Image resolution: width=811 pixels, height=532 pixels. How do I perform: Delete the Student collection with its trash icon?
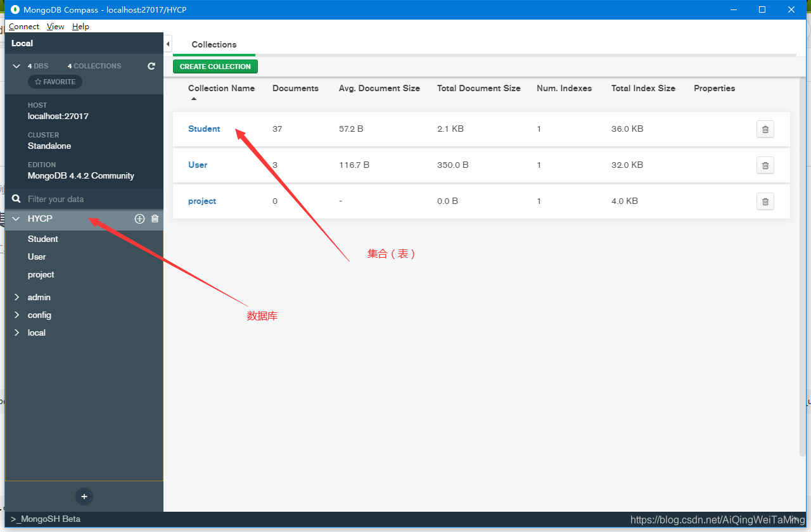[x=765, y=129]
